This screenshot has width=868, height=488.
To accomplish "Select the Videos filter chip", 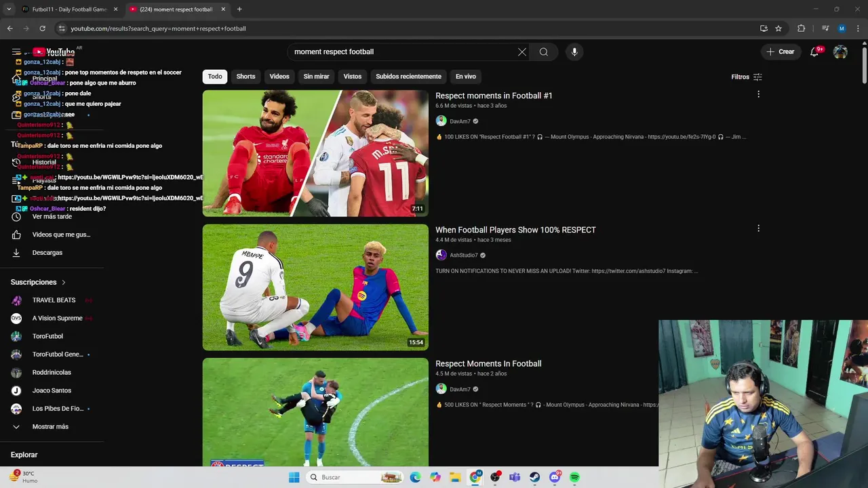I will [x=279, y=77].
